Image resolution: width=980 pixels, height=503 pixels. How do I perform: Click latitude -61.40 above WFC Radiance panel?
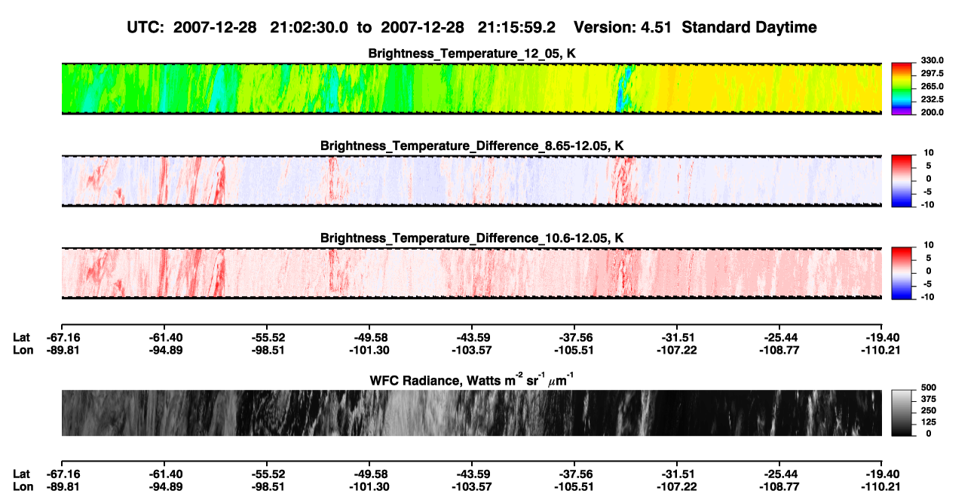click(x=164, y=337)
